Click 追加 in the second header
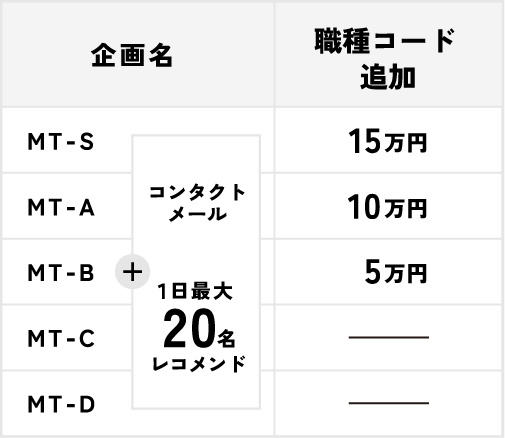The height and width of the screenshot is (438, 505). point(388,77)
